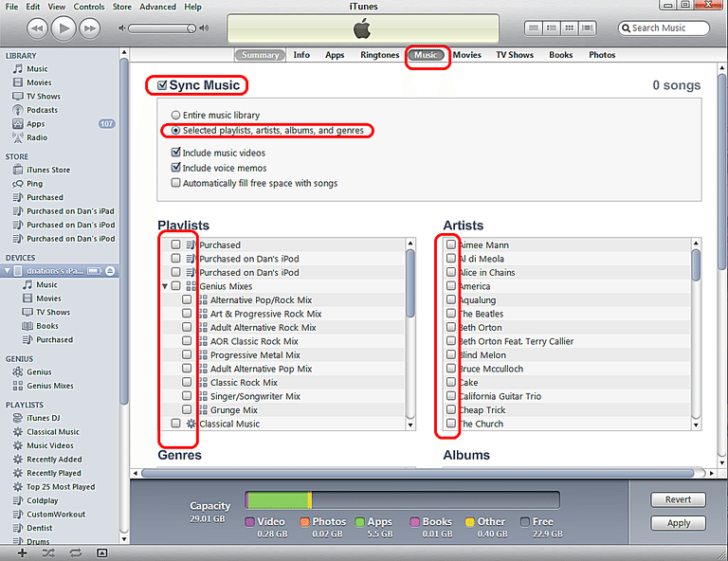Check the Genius Mixes playlist checkbox
Image resolution: width=728 pixels, height=561 pixels.
175,286
